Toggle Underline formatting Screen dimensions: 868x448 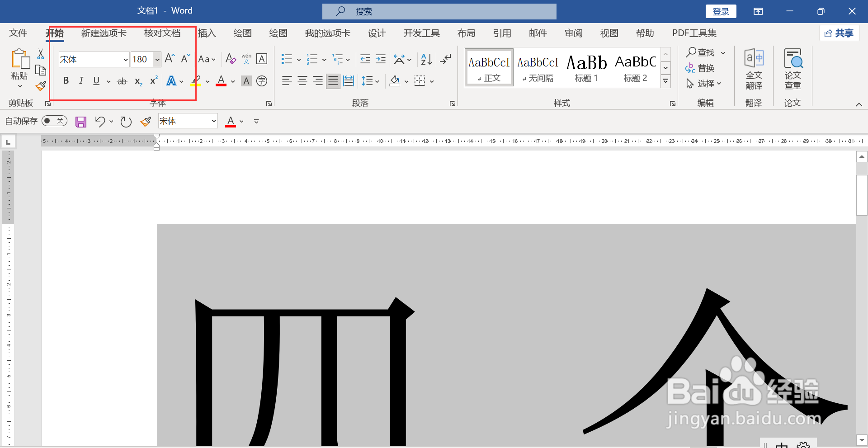(x=96, y=81)
